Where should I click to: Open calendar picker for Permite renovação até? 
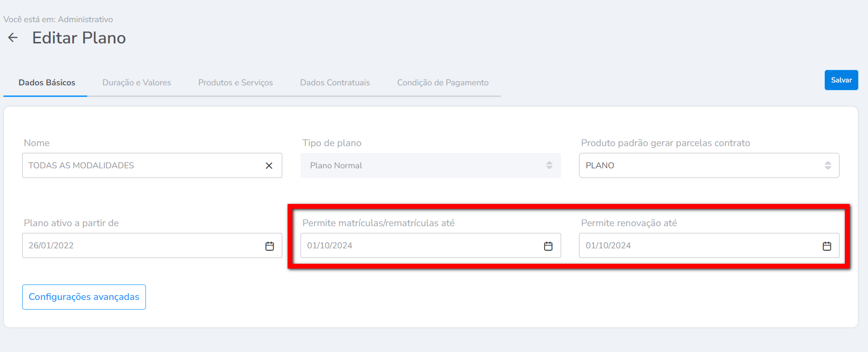pos(827,246)
